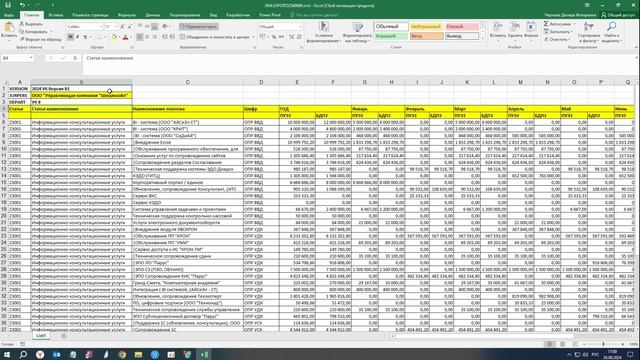The height and width of the screenshot is (360, 640).
Task: Open Conditional Formatting (Условное форматирование)
Action: 324,32
